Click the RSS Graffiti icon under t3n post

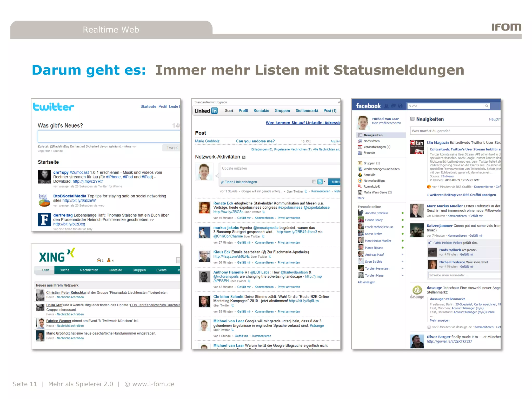(429, 187)
